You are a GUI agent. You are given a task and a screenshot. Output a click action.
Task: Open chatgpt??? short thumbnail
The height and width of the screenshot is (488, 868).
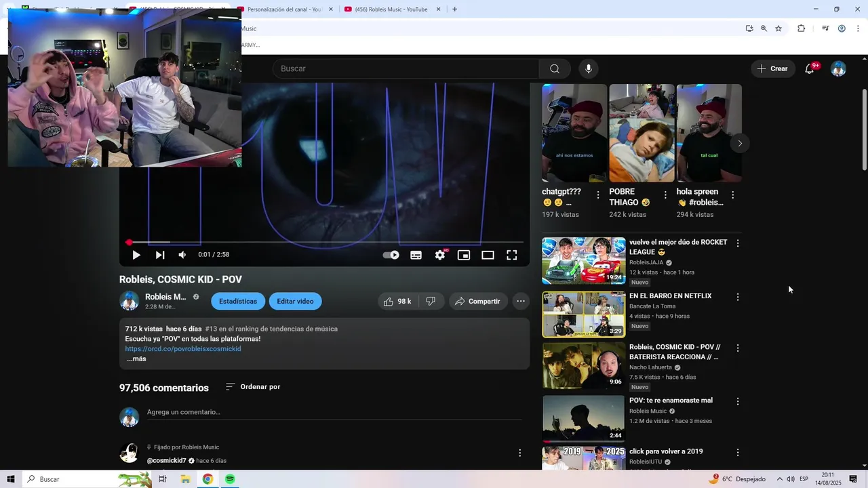(x=574, y=133)
